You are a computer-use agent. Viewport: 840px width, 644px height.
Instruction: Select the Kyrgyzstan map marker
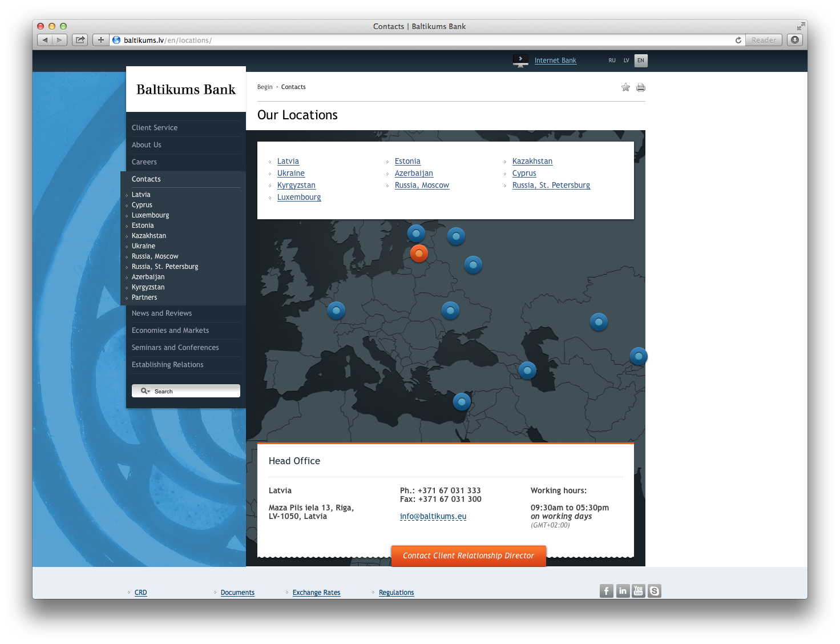639,356
